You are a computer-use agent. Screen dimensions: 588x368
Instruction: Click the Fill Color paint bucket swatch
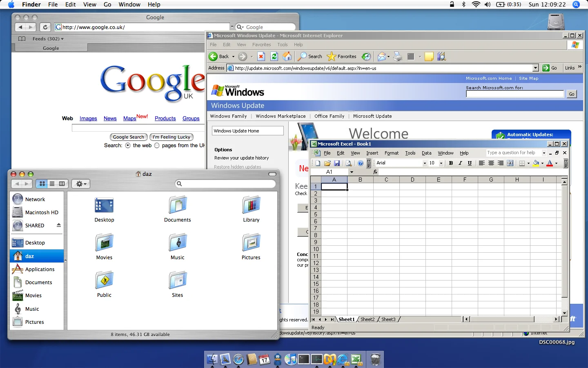(x=536, y=163)
